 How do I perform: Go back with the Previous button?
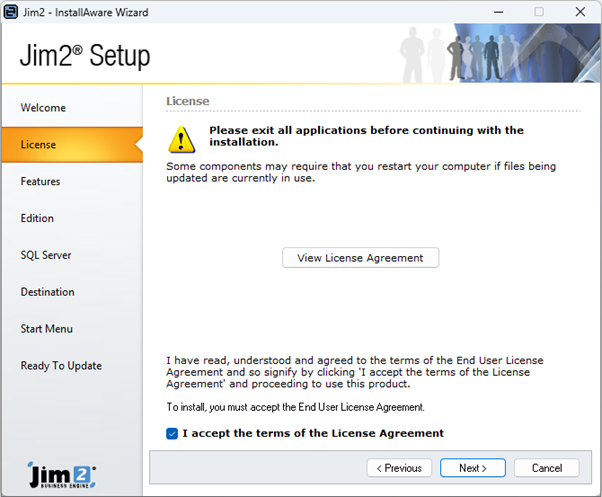400,468
